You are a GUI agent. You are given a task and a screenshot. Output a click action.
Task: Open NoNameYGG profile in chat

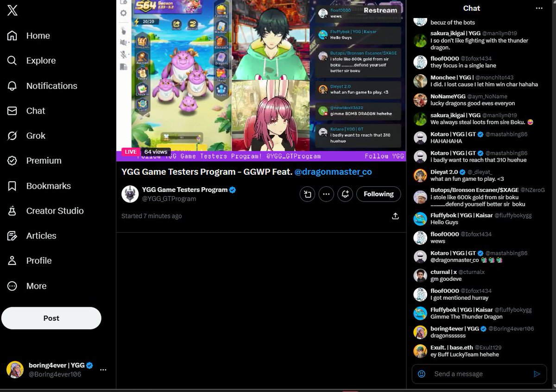point(448,97)
